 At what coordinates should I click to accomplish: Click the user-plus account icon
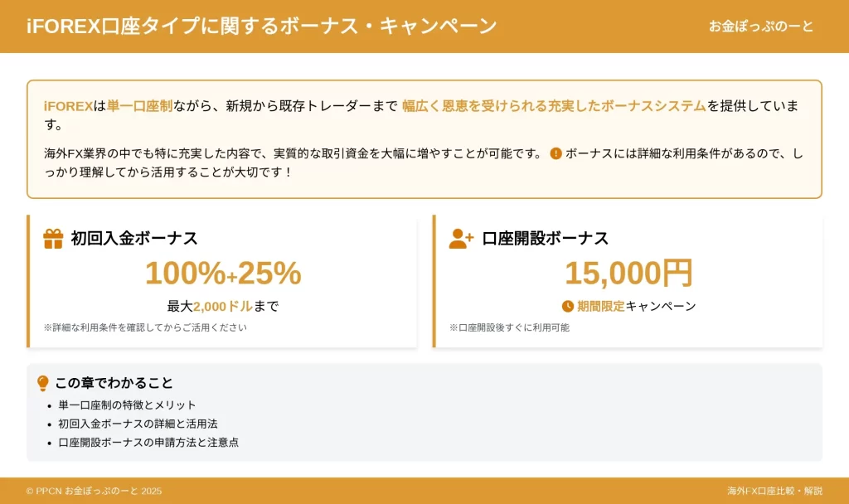(x=461, y=238)
